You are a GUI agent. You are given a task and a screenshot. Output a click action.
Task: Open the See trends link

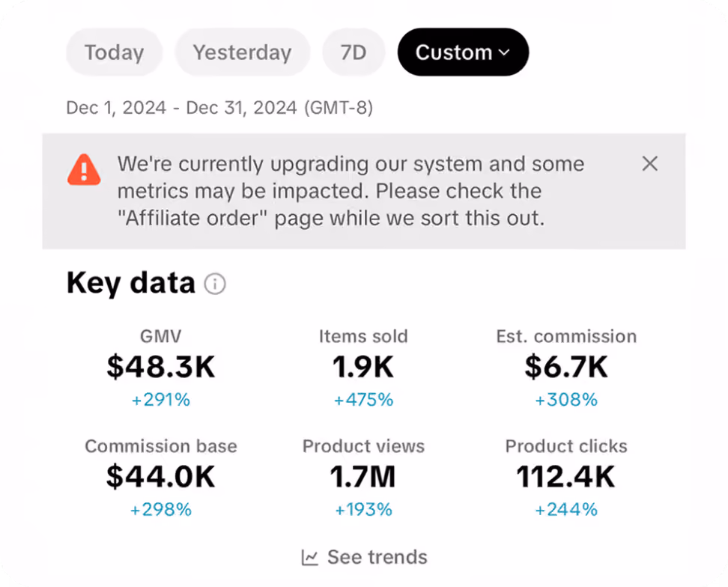365,557
